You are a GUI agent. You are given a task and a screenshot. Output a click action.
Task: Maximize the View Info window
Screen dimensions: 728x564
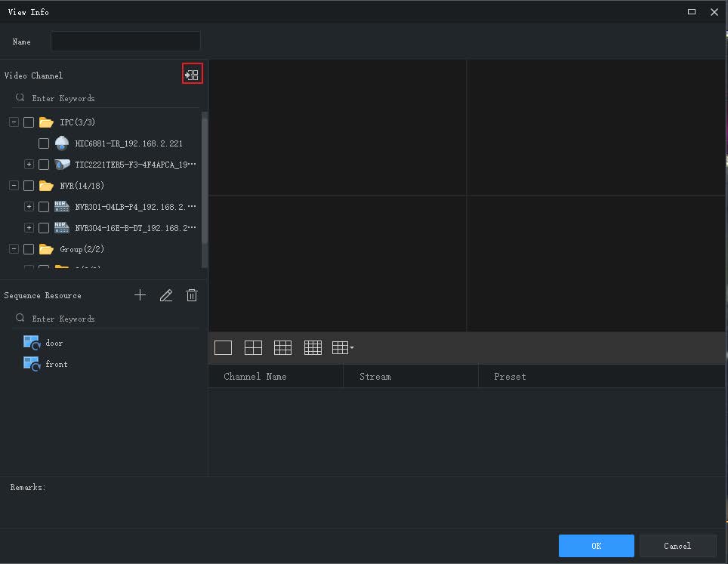pos(691,11)
